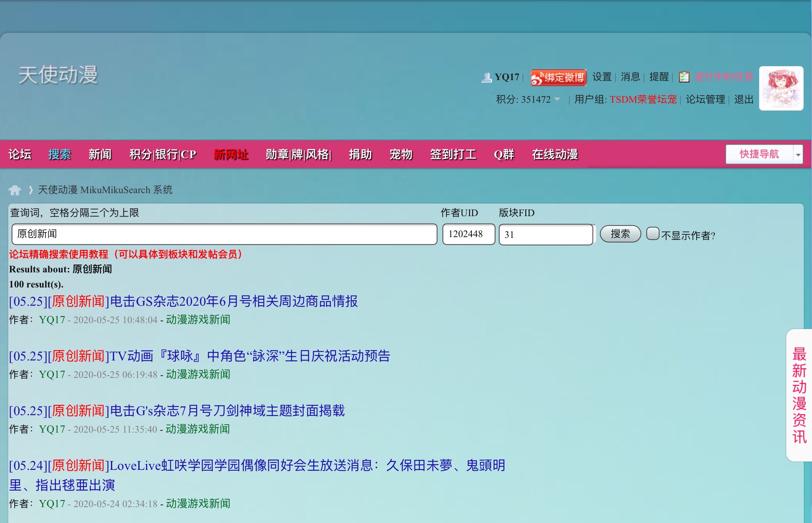Screen dimensions: 812x523
Task: Go to the 新网址 menu item
Action: (231, 154)
